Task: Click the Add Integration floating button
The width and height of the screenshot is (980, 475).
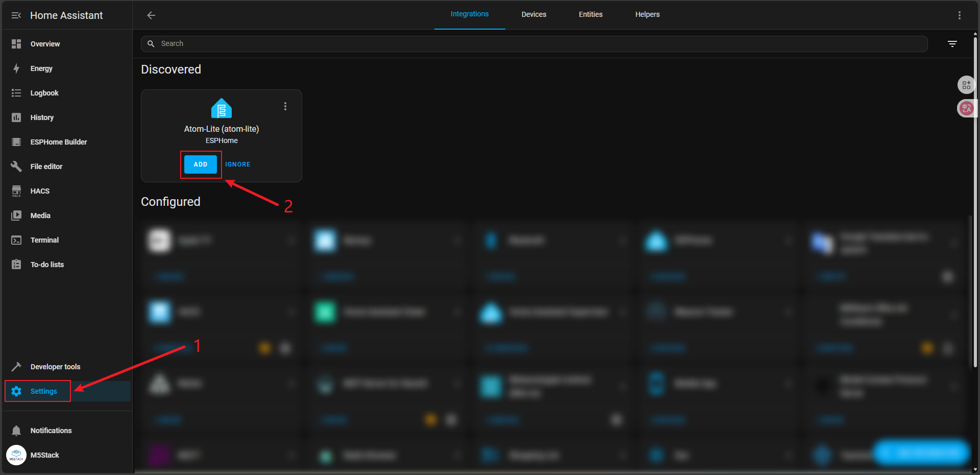Action: point(922,453)
